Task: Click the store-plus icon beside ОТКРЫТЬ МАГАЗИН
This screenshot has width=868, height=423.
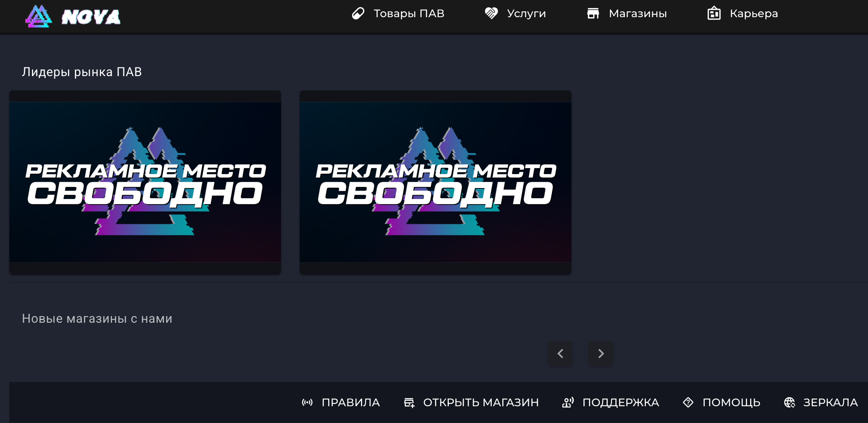Action: (x=409, y=402)
